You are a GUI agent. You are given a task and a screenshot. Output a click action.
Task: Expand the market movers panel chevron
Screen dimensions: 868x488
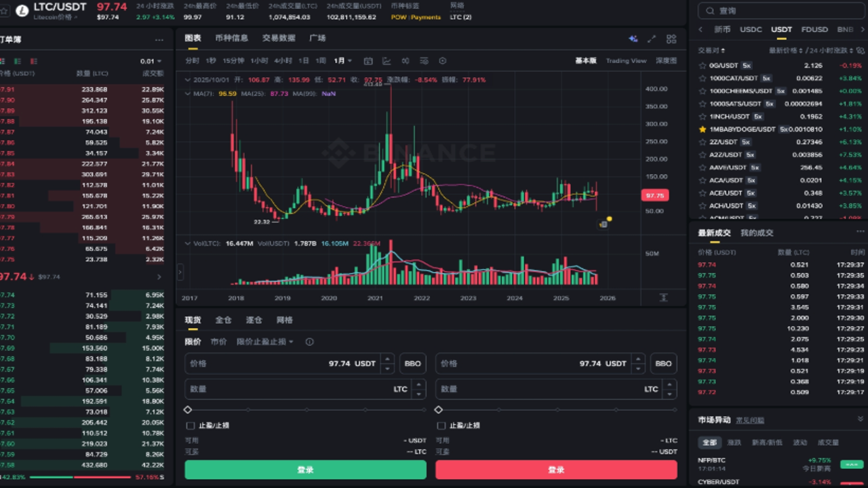pyautogui.click(x=861, y=420)
